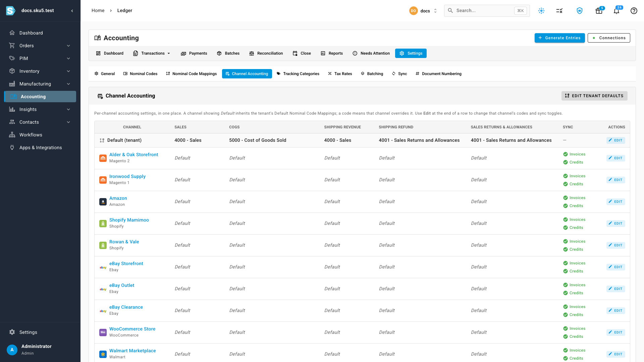Expand the Orders sidebar menu
This screenshot has height=362, width=644.
tap(40, 46)
